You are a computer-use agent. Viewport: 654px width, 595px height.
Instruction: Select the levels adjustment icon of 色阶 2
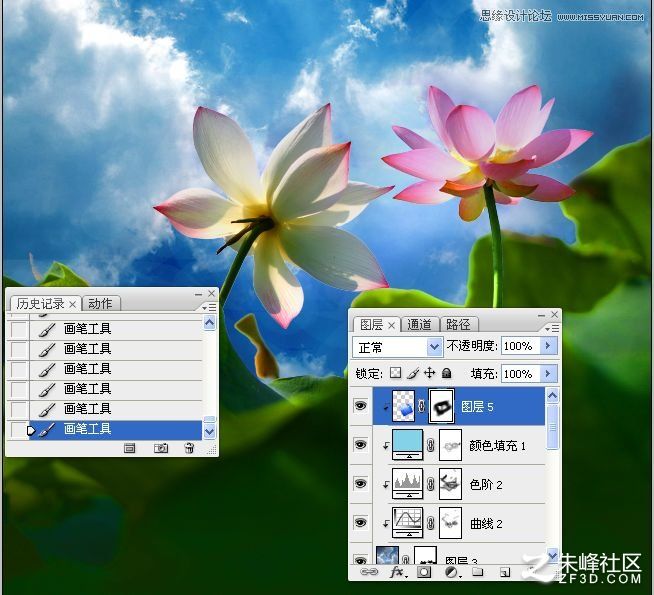pyautogui.click(x=407, y=484)
